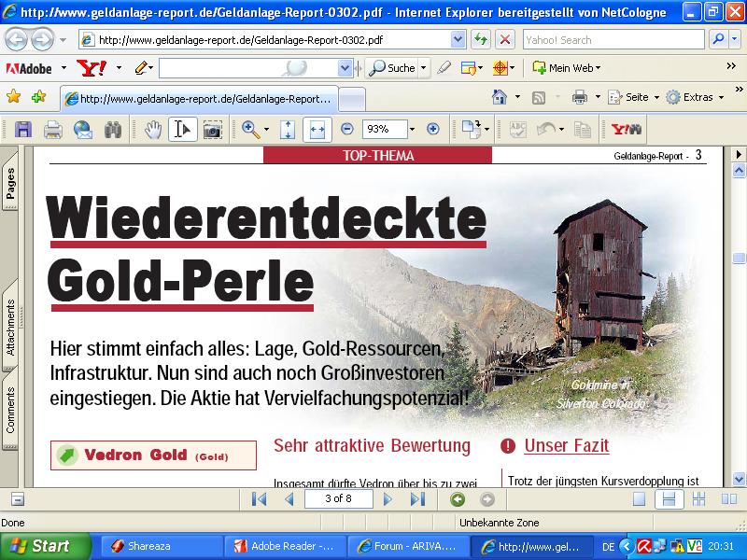This screenshot has width=747, height=560.
Task: Click the search magnifier button
Action: 718,39
